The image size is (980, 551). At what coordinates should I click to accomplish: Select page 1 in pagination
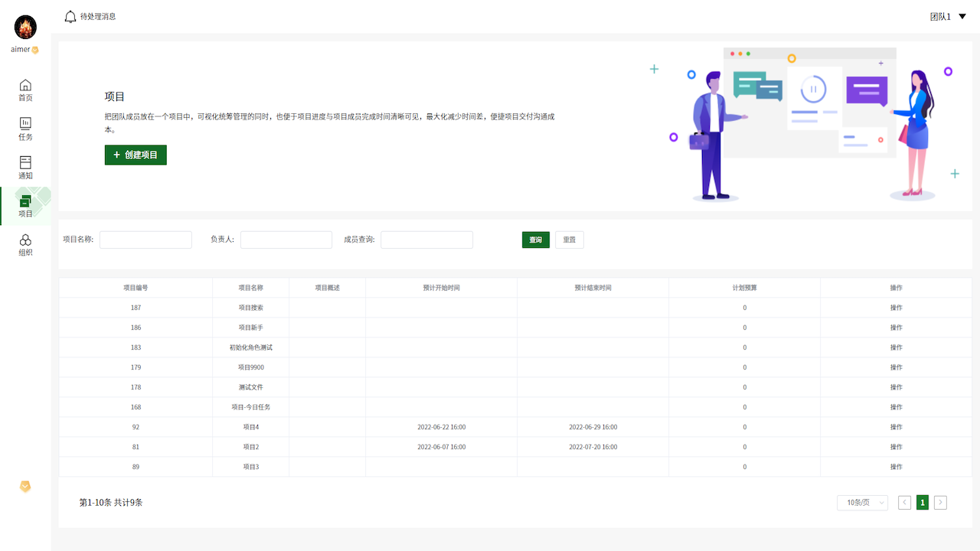pos(923,503)
